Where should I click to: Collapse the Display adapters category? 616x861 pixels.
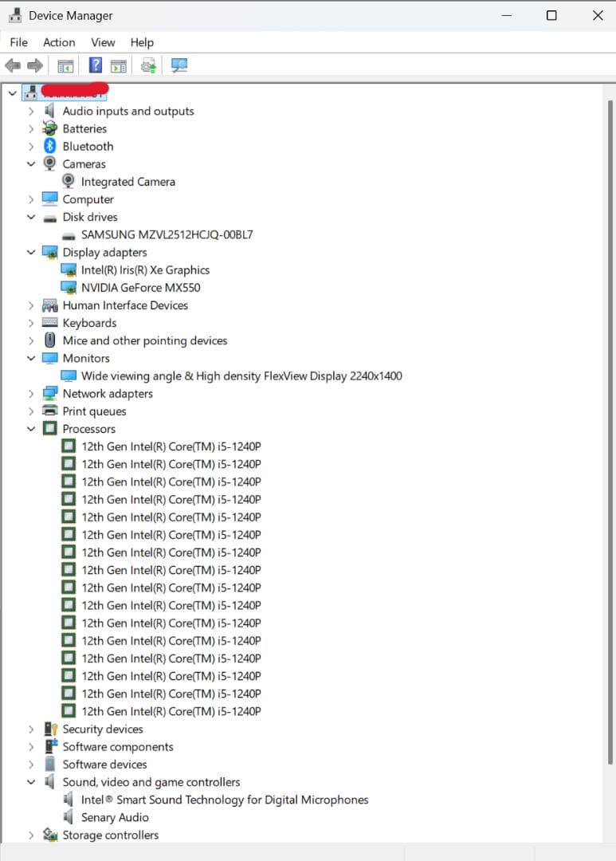[x=31, y=252]
